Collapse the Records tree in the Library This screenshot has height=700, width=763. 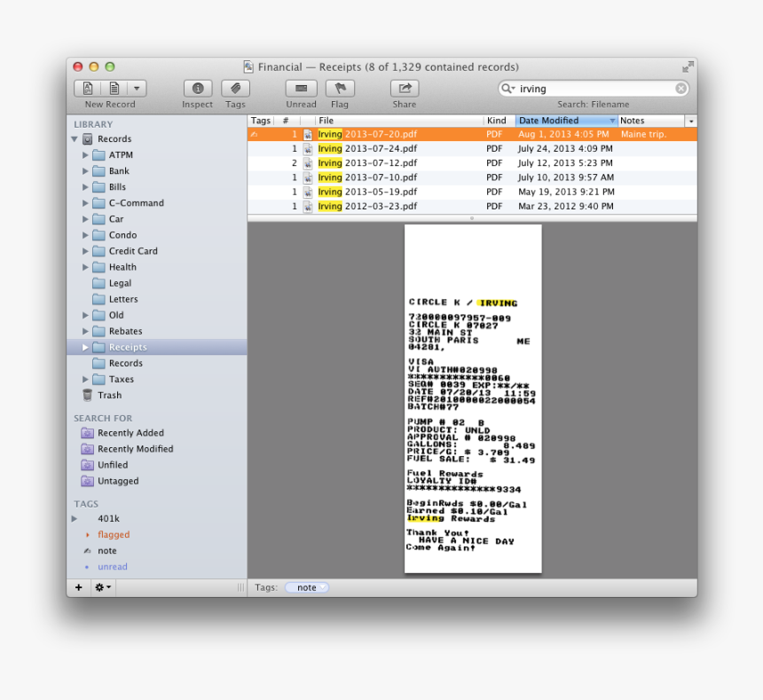pyautogui.click(x=75, y=138)
